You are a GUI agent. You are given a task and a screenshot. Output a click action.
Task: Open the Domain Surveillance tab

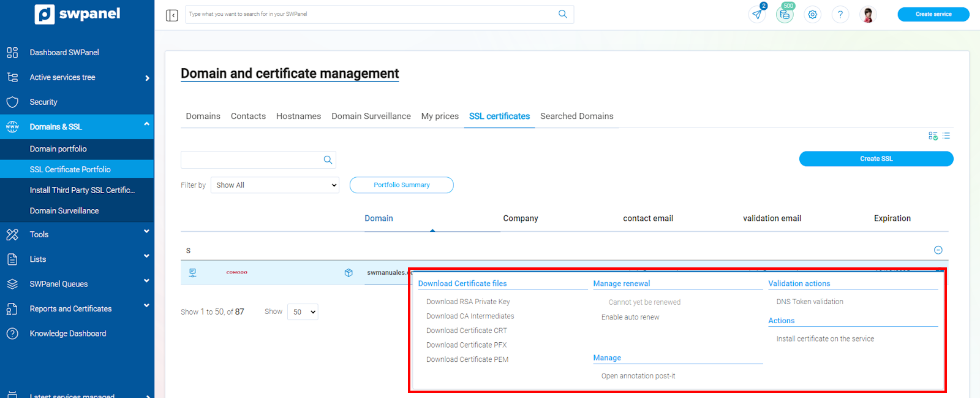371,117
